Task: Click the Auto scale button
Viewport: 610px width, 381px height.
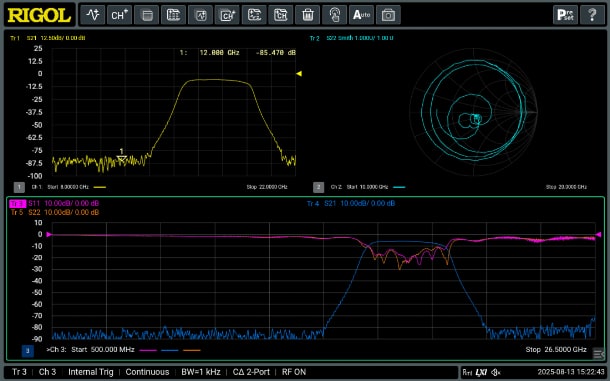Action: coord(361,15)
